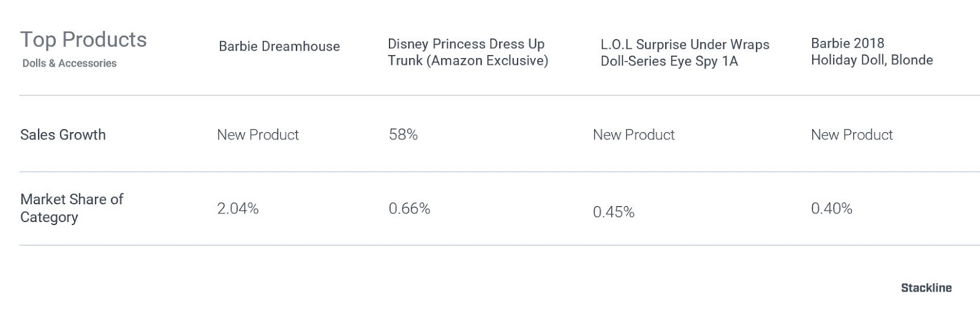Click the Holiday Doll, Blonde text line

[x=872, y=60]
